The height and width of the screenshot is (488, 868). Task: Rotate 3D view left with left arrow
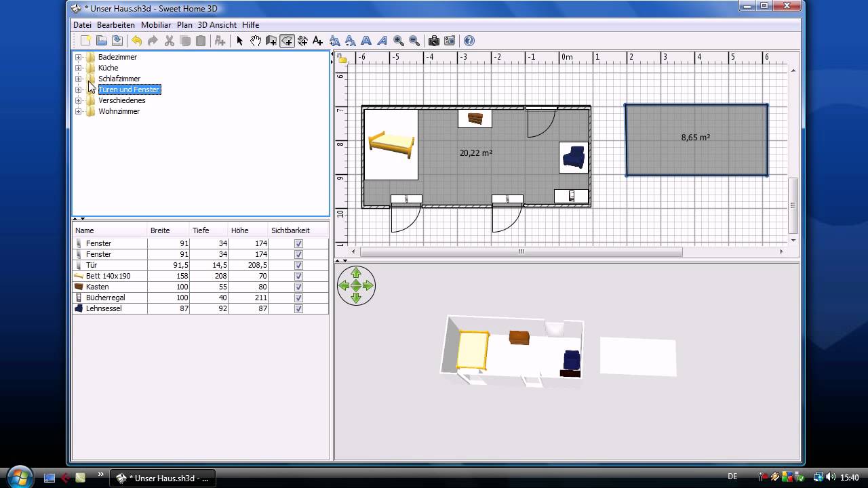click(344, 285)
